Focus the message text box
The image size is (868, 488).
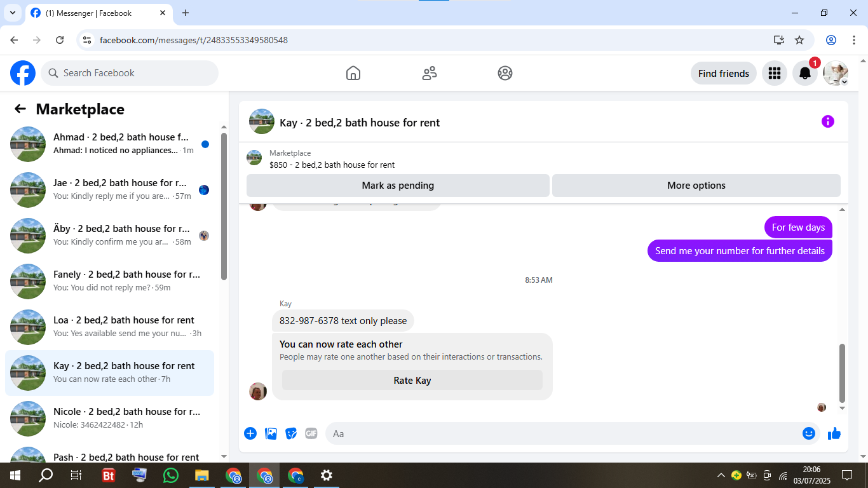(x=564, y=433)
